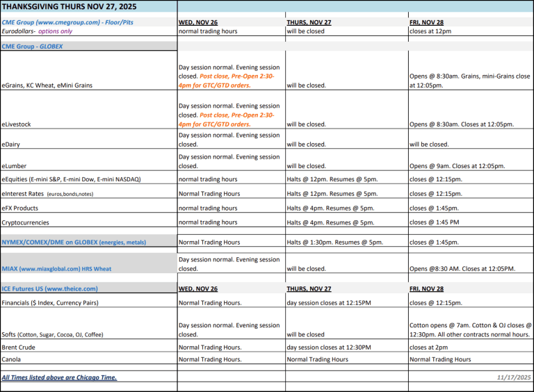Image resolution: width=534 pixels, height=392 pixels.
Task: Open the ICE Futures US www.theice.com link
Action: click(50, 288)
